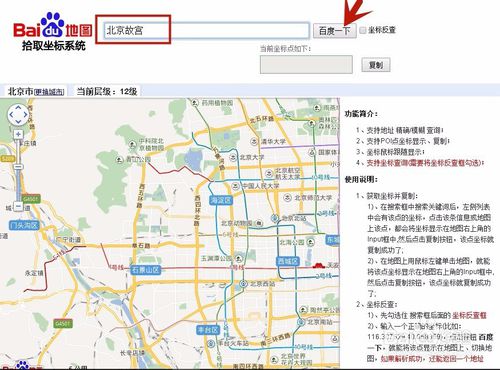
Task: Click the 北五环路 road label
Action: [262, 119]
